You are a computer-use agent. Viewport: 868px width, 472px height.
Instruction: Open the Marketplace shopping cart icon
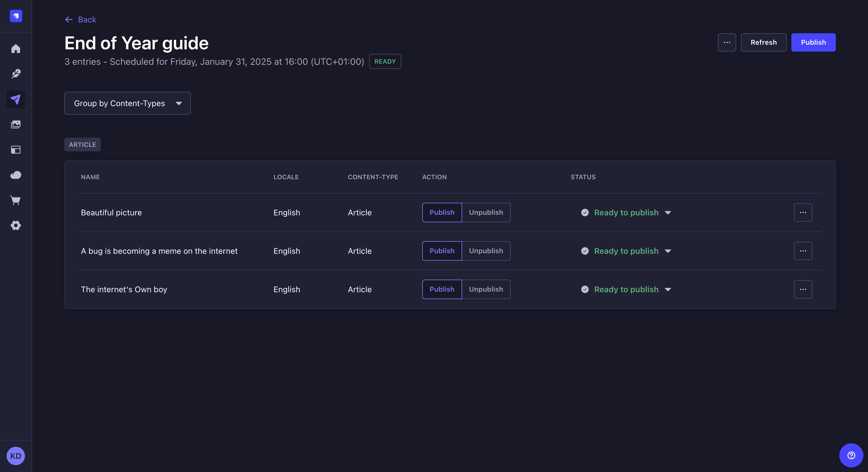[x=15, y=200]
